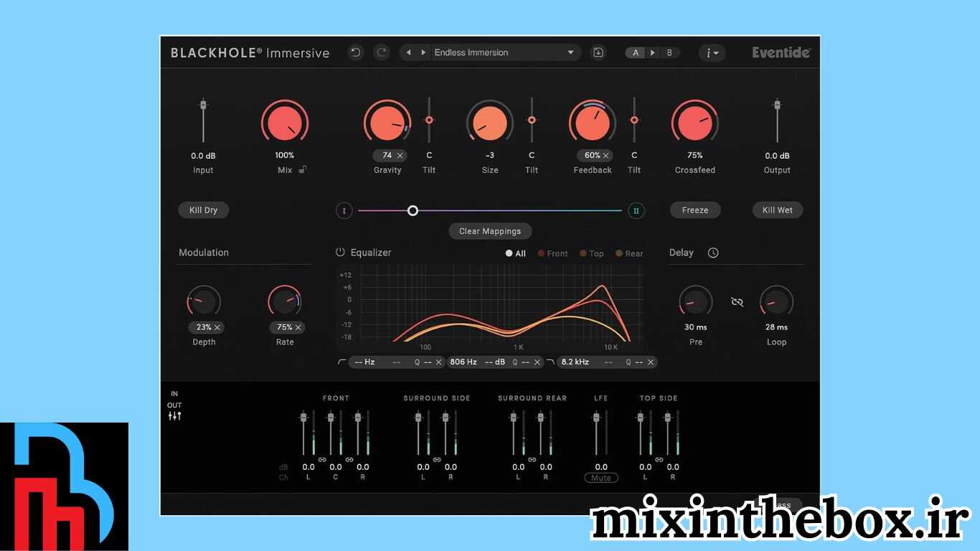Image resolution: width=980 pixels, height=551 pixels.
Task: Link Top Side L and R channels
Action: coord(659,459)
